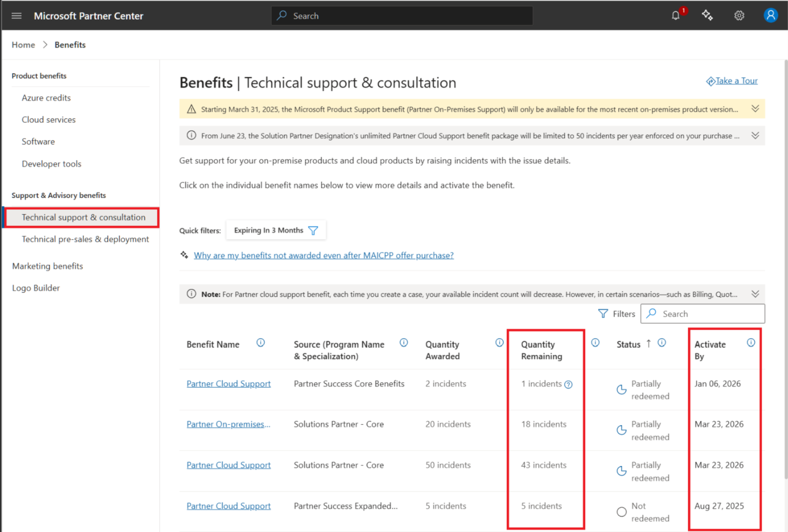Open the Filters option above table
The height and width of the screenshot is (532, 788).
[x=616, y=314]
